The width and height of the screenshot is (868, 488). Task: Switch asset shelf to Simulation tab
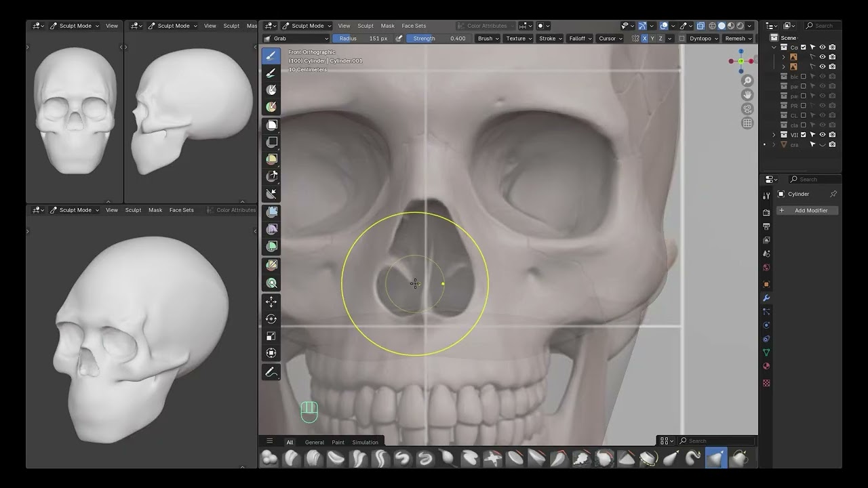(x=366, y=443)
